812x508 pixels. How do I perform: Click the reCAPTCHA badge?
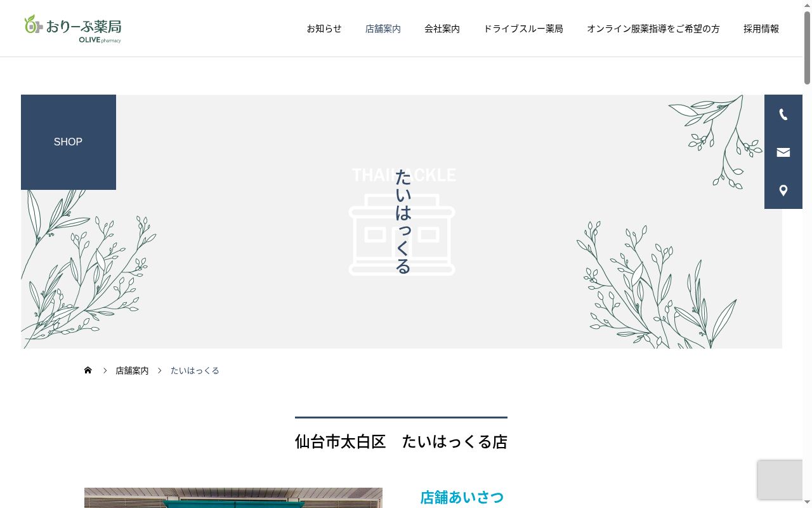[780, 479]
